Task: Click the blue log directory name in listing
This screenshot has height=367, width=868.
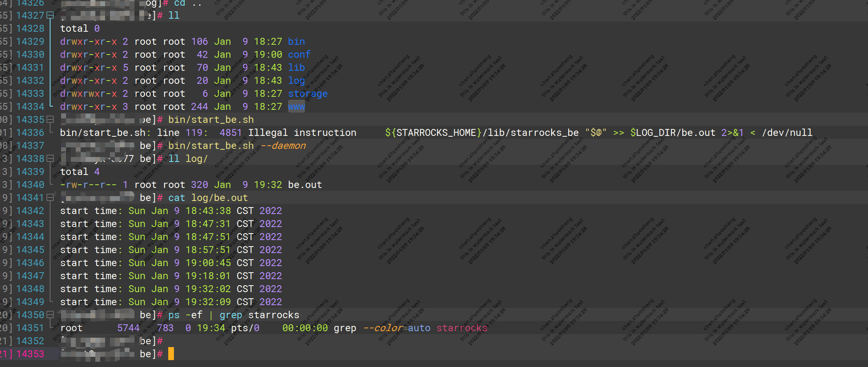Action: (296, 81)
